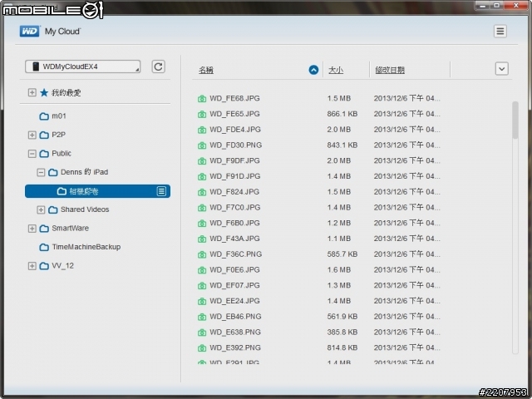Click the date of WD_F9DF.JPG row
Image resolution: width=532 pixels, height=399 pixels.
tap(407, 160)
